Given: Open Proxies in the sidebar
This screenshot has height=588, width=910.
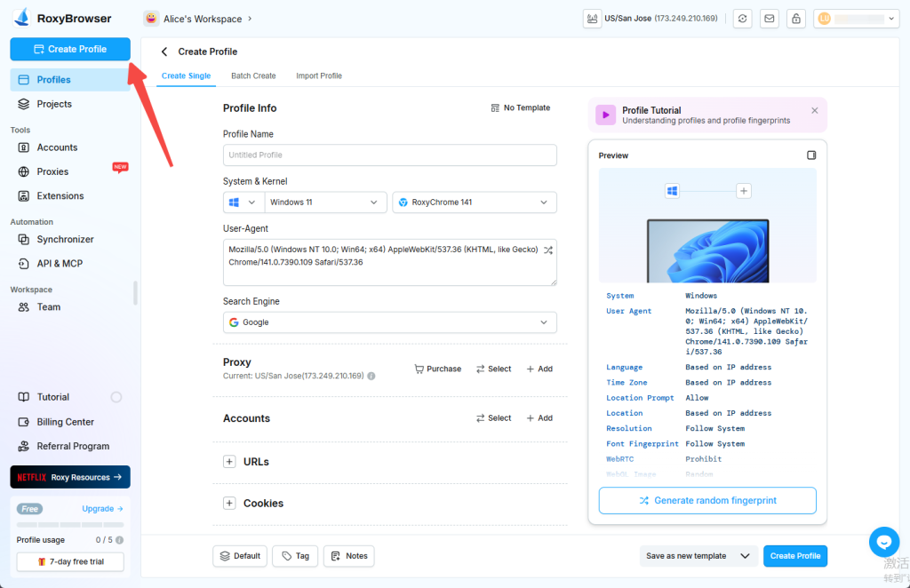Looking at the screenshot, I should tap(52, 171).
